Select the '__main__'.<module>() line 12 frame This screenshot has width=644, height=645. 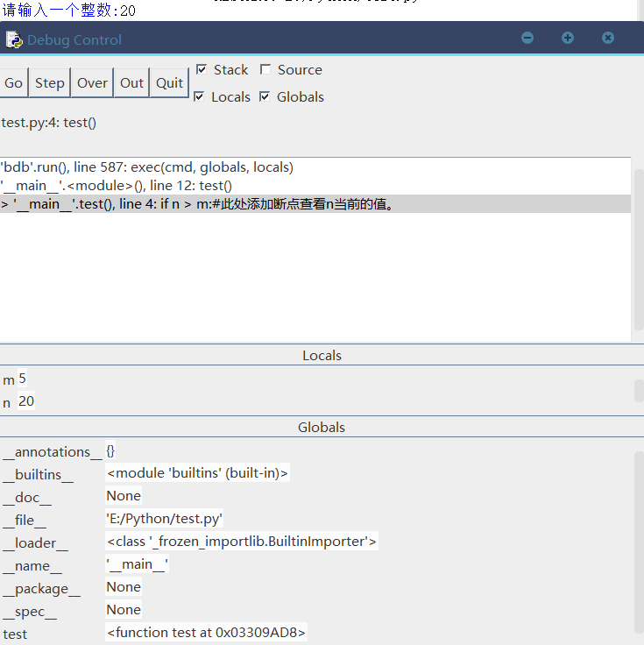pyautogui.click(x=117, y=185)
